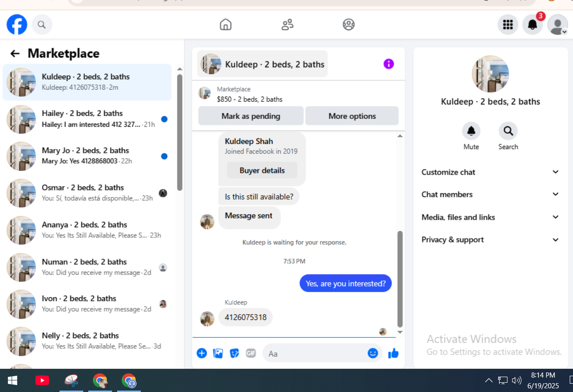Click the Mark as pending button

pos(251,116)
